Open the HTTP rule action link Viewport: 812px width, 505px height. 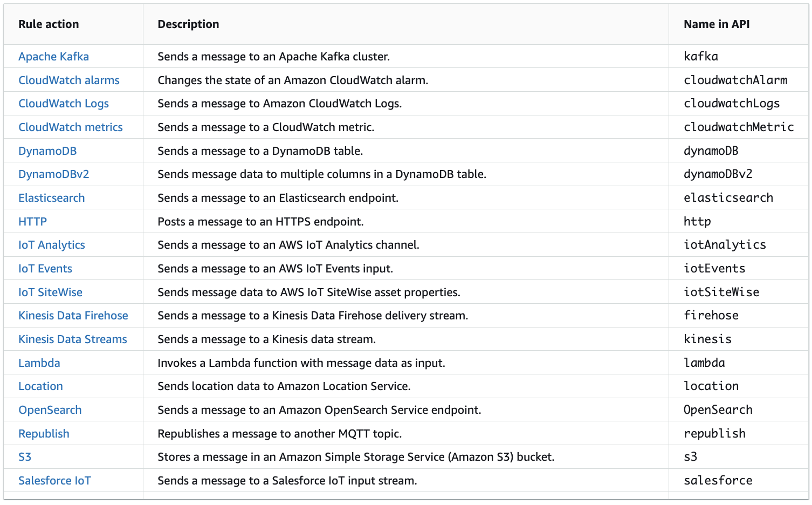(32, 222)
